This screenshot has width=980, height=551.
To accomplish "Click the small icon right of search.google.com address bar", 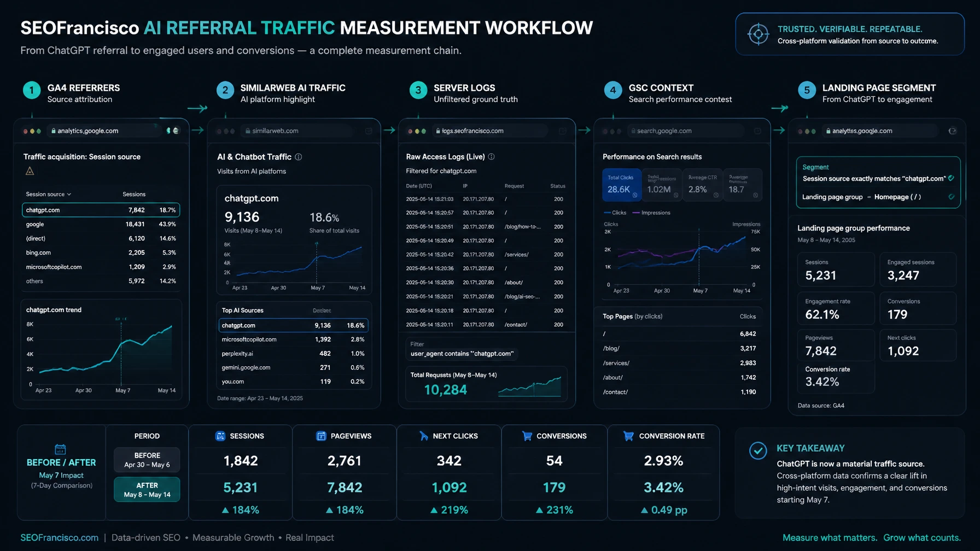I will coord(757,131).
